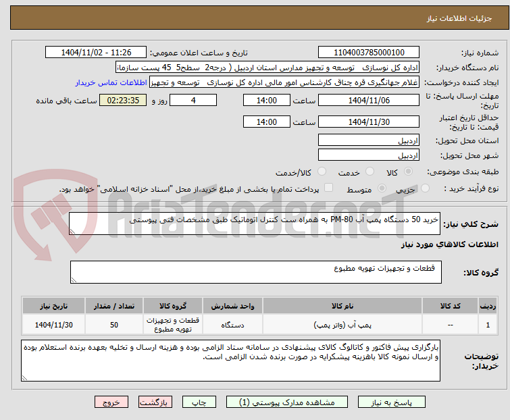Click the 'ردیف' column header

click(x=488, y=306)
